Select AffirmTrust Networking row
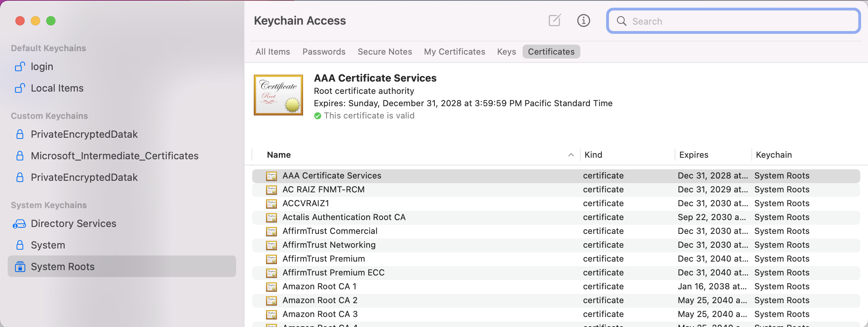This screenshot has width=868, height=327. [x=556, y=245]
